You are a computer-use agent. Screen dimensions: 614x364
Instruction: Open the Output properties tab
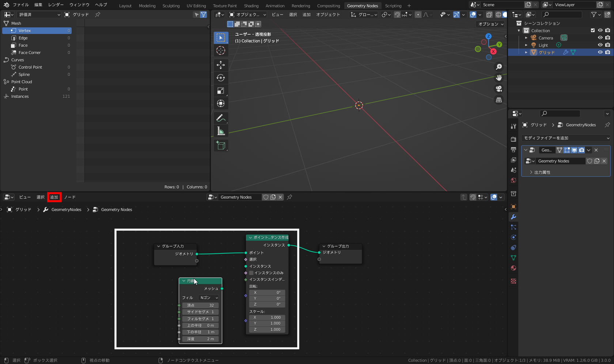[x=513, y=150]
